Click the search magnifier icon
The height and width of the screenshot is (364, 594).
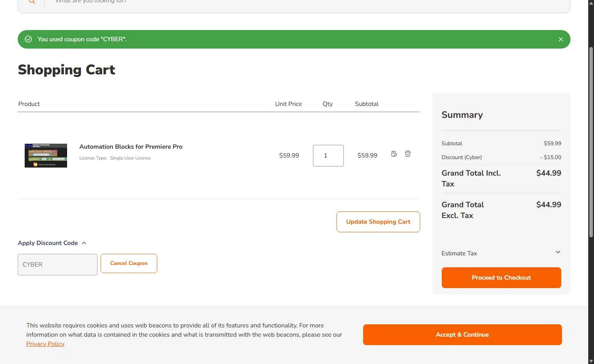(x=32, y=2)
